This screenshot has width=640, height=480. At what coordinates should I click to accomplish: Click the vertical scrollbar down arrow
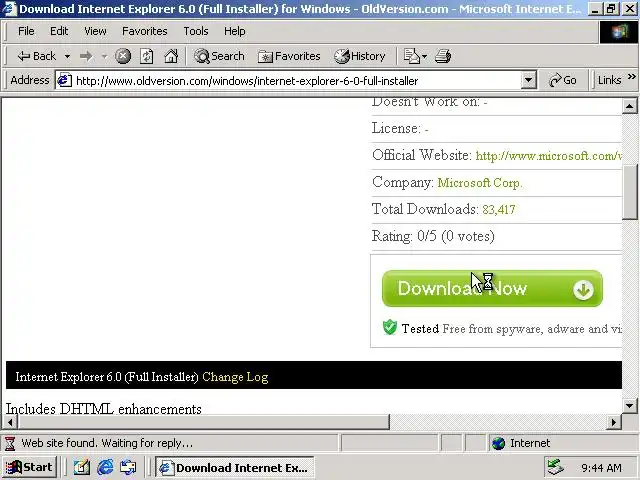coord(629,406)
